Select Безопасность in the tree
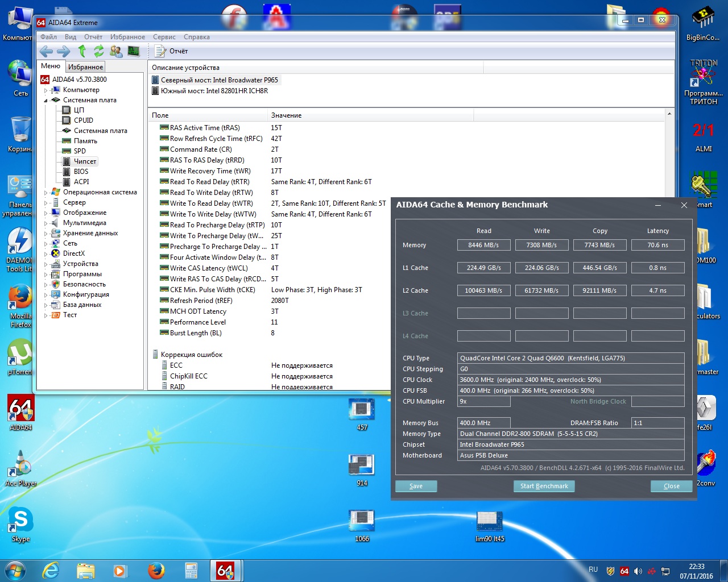 click(84, 284)
